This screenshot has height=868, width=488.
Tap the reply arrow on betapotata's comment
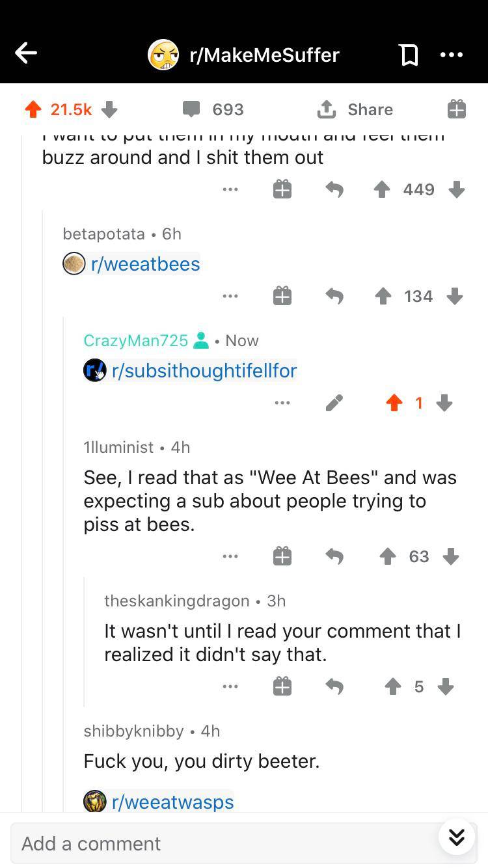(334, 296)
